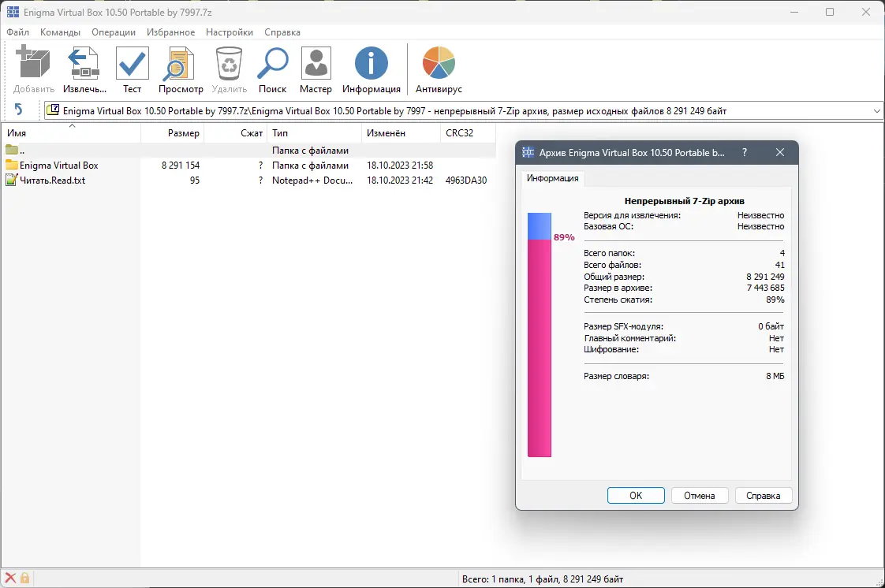The height and width of the screenshot is (588, 885).
Task: Click the Всего файлов value 41
Action: 779,265
